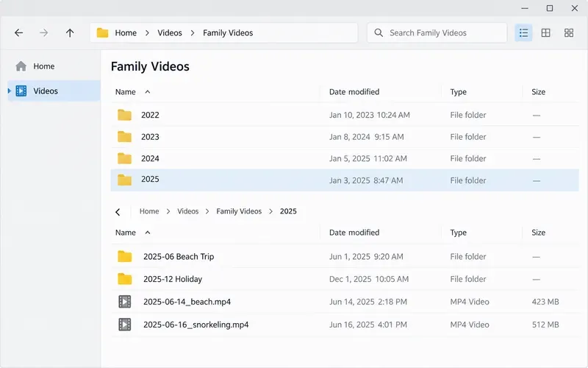Select Family Videos in address bar
This screenshot has height=368, width=588.
coord(228,33)
